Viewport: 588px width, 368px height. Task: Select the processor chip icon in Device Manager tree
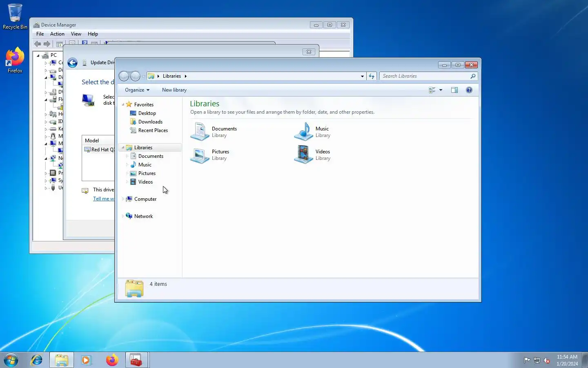point(53,173)
